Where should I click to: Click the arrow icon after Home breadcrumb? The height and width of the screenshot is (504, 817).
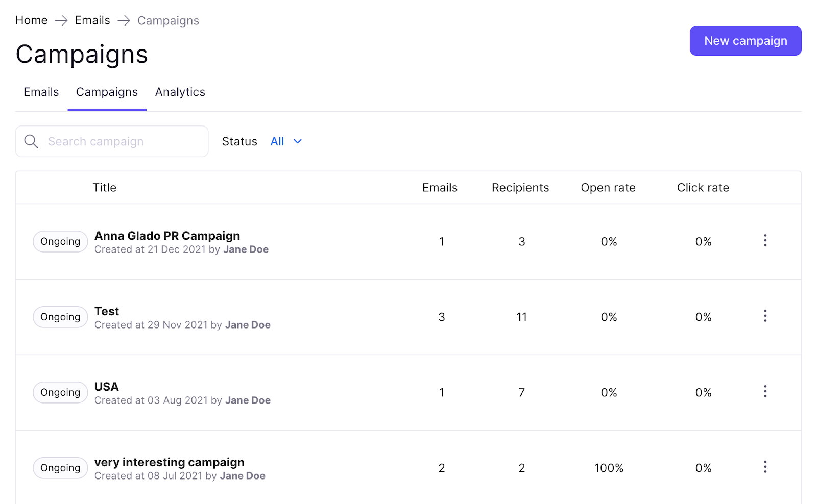(61, 20)
